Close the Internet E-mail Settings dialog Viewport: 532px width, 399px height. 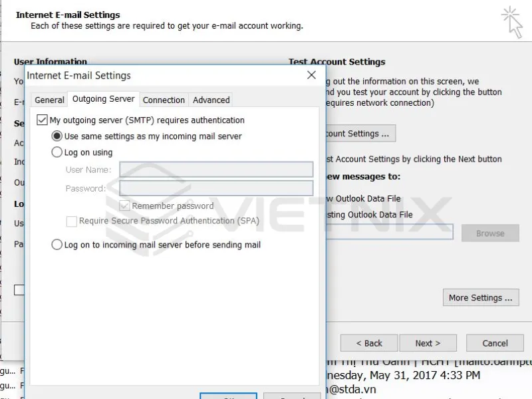(x=311, y=75)
